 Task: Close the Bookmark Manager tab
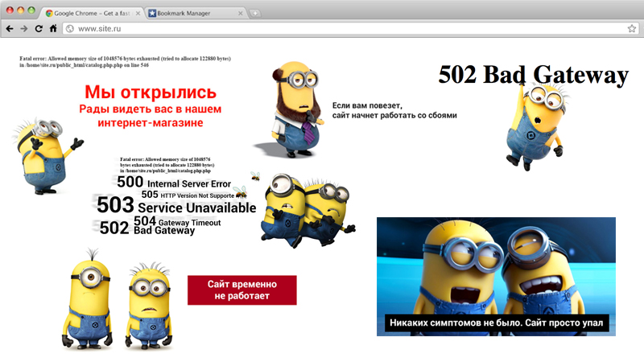click(x=240, y=13)
